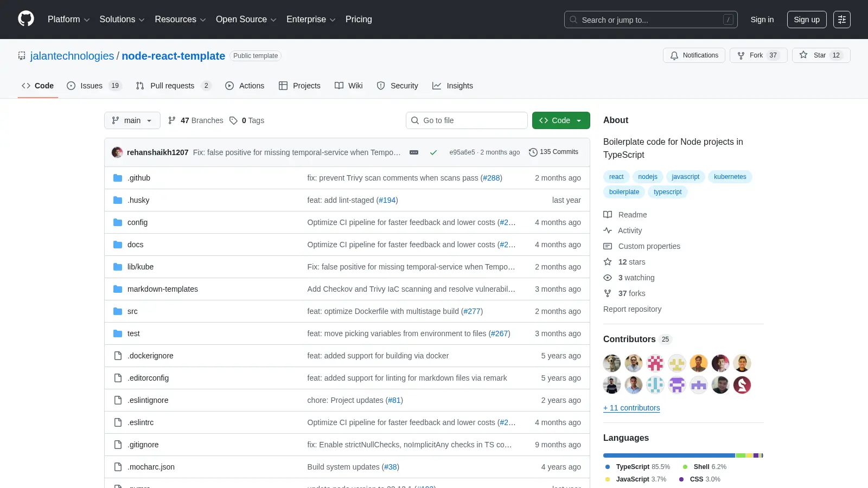Open the Platform menu
This screenshot has width=868, height=488.
[68, 19]
